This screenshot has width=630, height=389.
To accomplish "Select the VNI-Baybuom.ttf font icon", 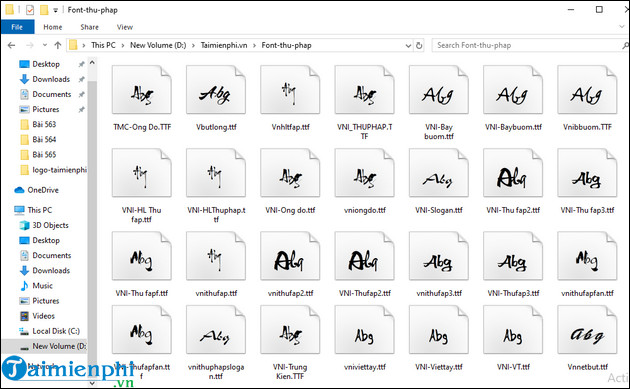I will [x=513, y=90].
